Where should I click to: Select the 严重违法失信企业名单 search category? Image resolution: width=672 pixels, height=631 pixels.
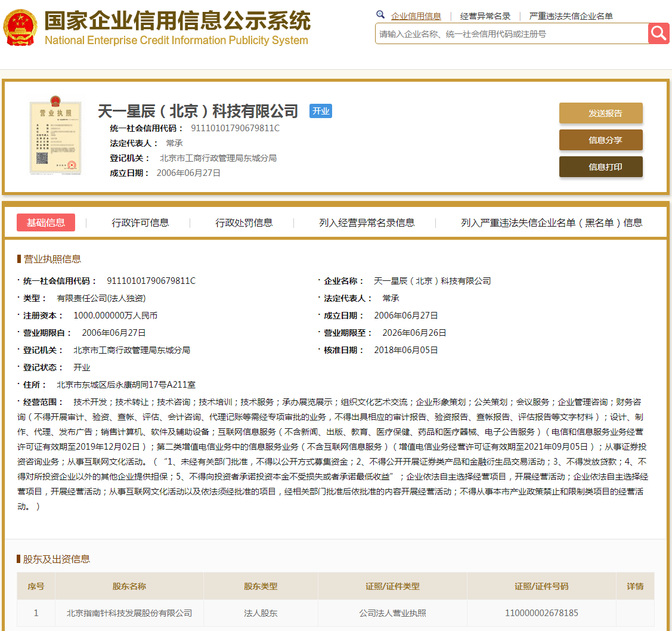coord(571,16)
